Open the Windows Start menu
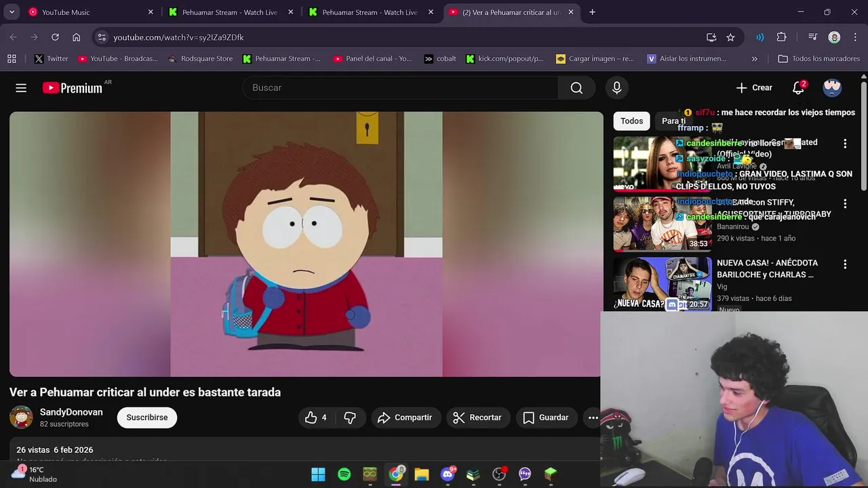 318,474
